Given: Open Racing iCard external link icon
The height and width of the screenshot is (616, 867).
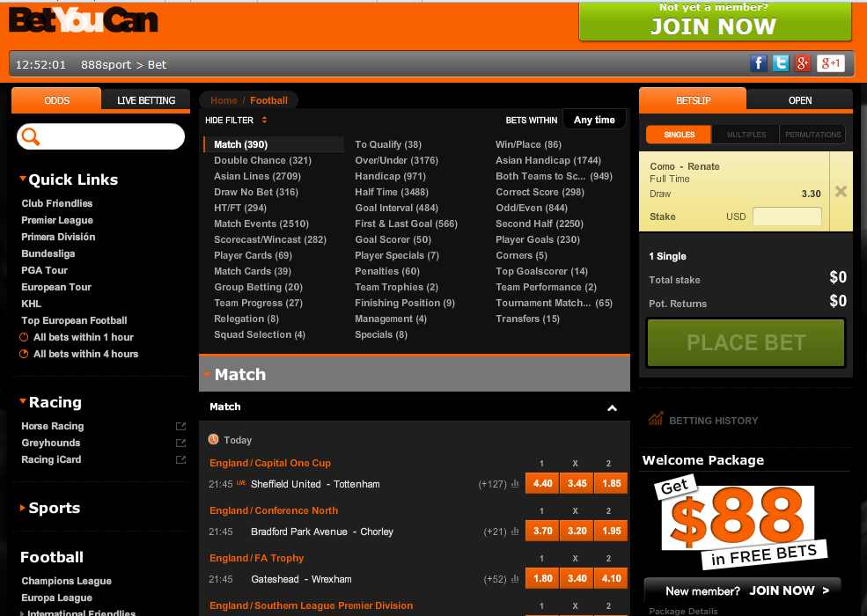Looking at the screenshot, I should tap(180, 459).
